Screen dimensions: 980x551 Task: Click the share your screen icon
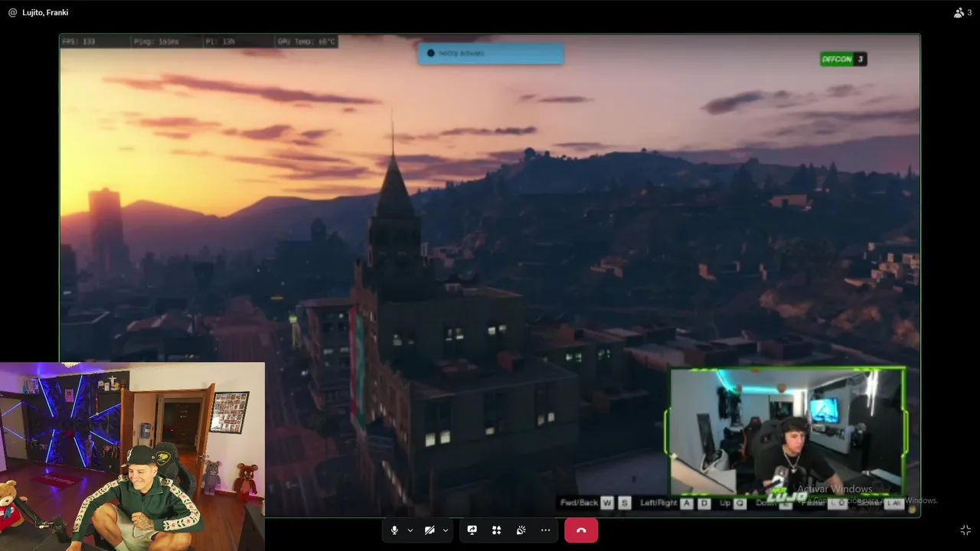472,530
